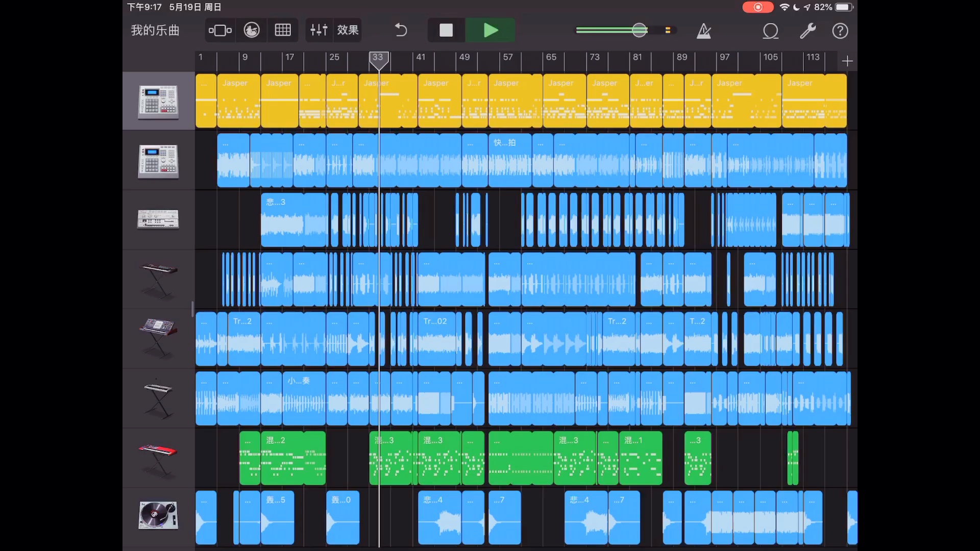The height and width of the screenshot is (551, 980).
Task: Open the Loop Browser icon
Action: (x=770, y=31)
